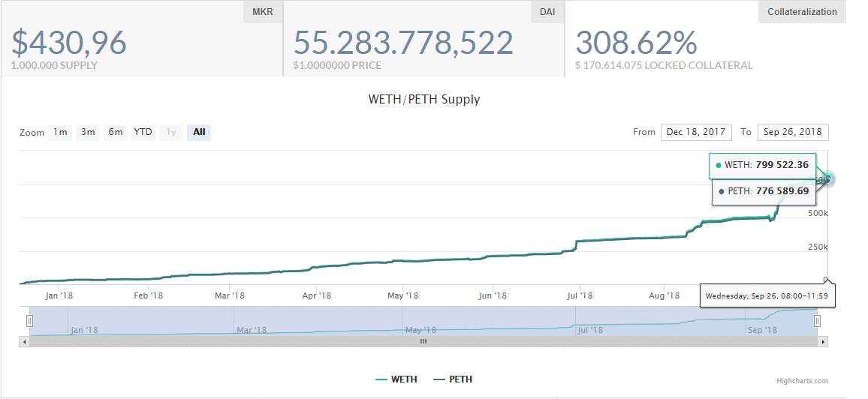Click the Mar '18 navigator label
Screen dimensions: 868x399
[x=252, y=330]
